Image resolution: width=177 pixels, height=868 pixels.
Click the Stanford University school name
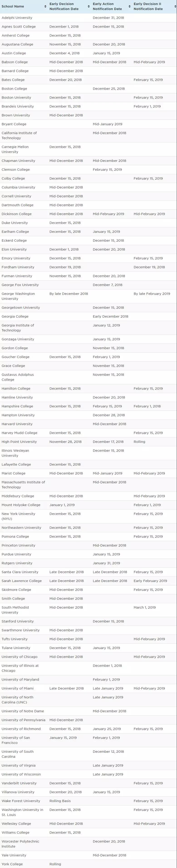point(17,621)
